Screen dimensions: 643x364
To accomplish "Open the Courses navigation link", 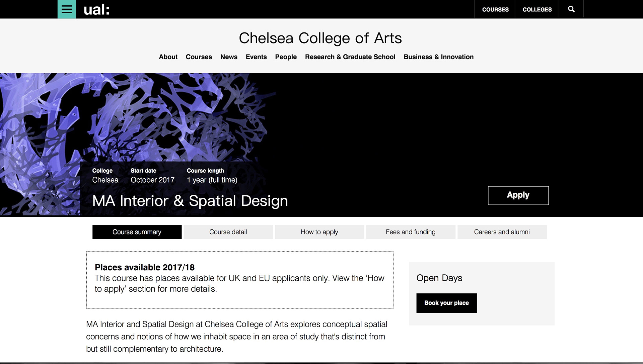I will [x=199, y=57].
